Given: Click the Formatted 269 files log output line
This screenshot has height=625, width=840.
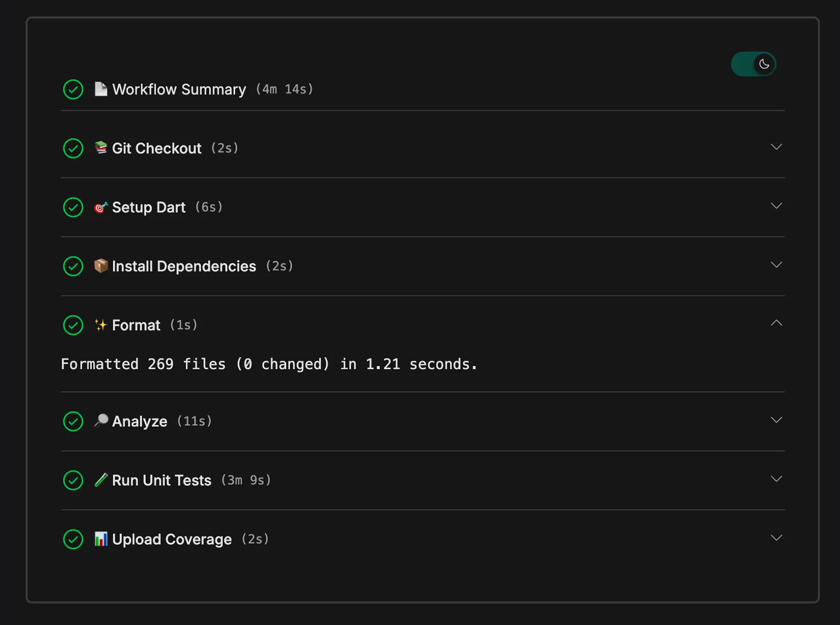Looking at the screenshot, I should pos(269,364).
